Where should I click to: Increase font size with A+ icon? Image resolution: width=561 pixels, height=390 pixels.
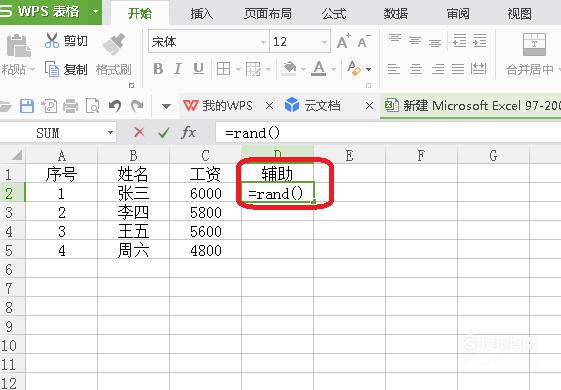click(x=343, y=41)
